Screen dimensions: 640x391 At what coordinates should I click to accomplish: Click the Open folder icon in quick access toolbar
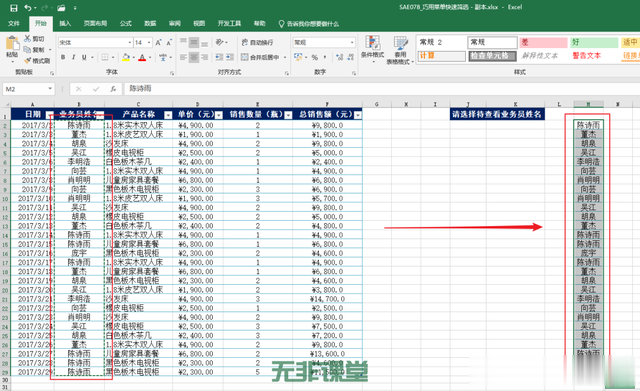coord(61,8)
